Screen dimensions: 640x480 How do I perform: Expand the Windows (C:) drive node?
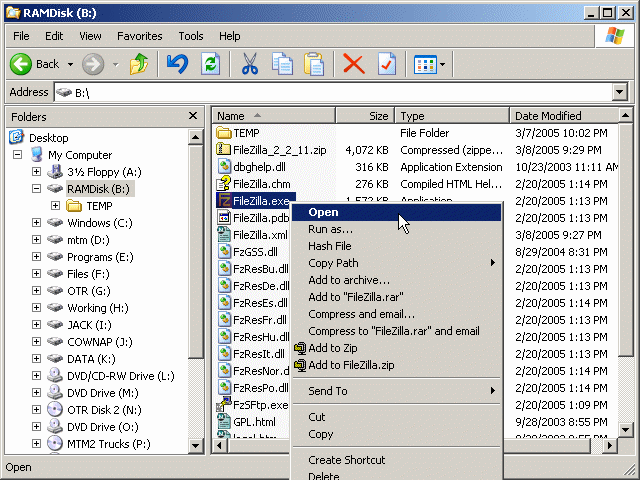[37, 223]
